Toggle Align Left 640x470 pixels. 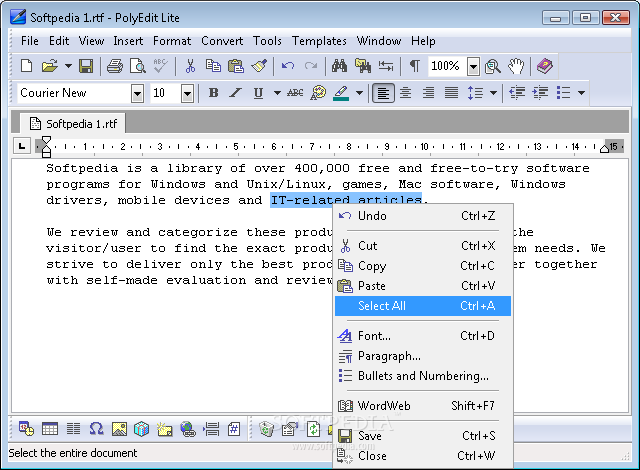pyautogui.click(x=383, y=93)
